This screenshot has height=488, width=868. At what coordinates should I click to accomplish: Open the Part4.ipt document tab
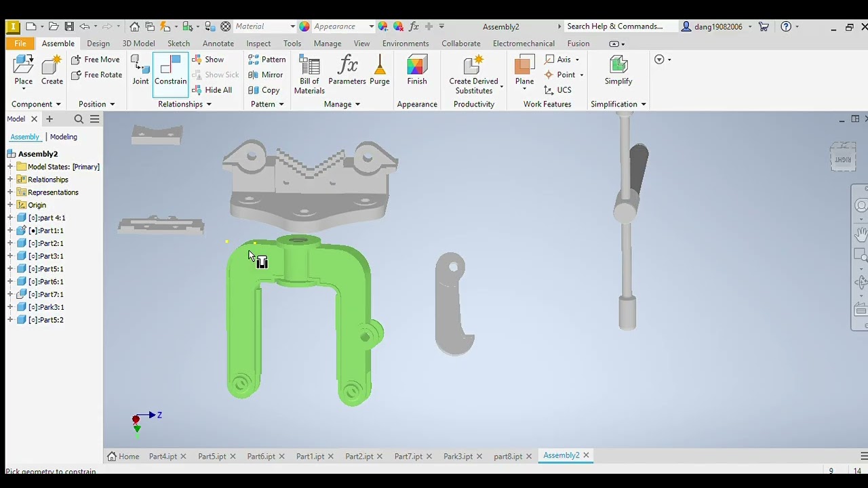(x=163, y=456)
